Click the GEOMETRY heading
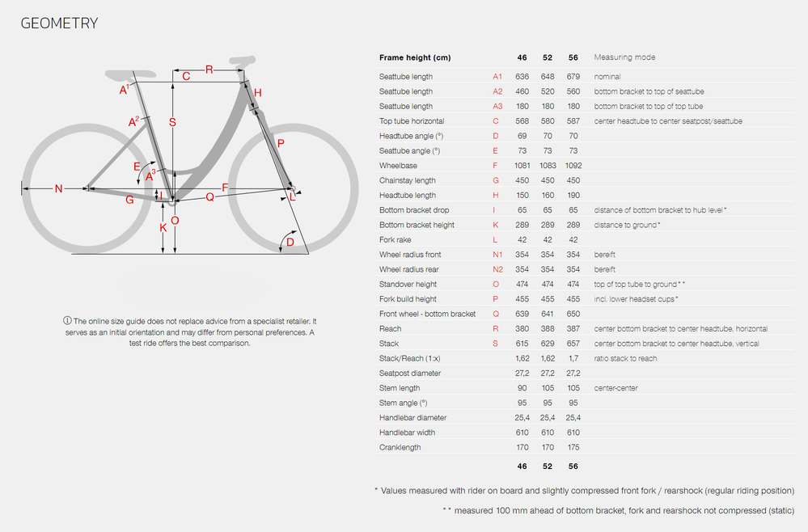 coord(59,23)
